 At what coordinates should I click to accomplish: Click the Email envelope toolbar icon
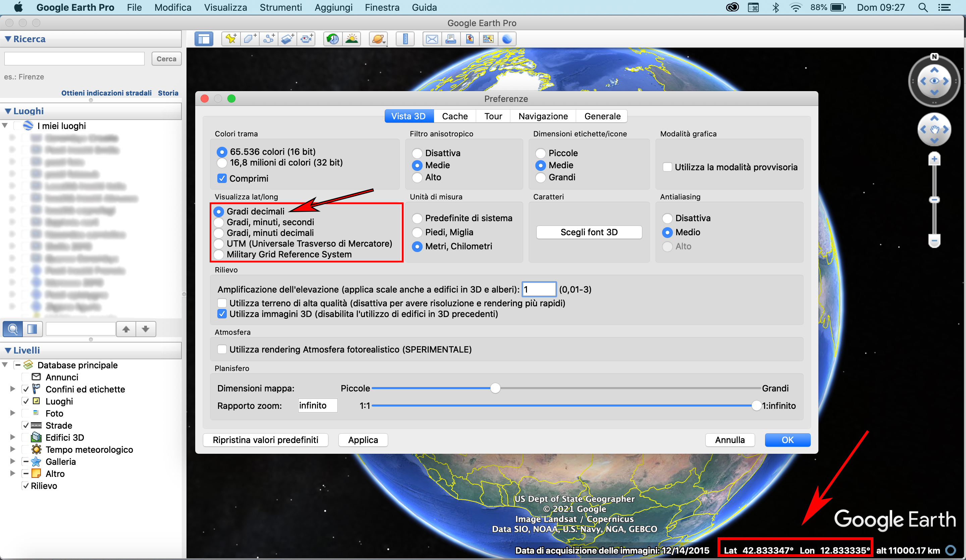click(x=432, y=39)
